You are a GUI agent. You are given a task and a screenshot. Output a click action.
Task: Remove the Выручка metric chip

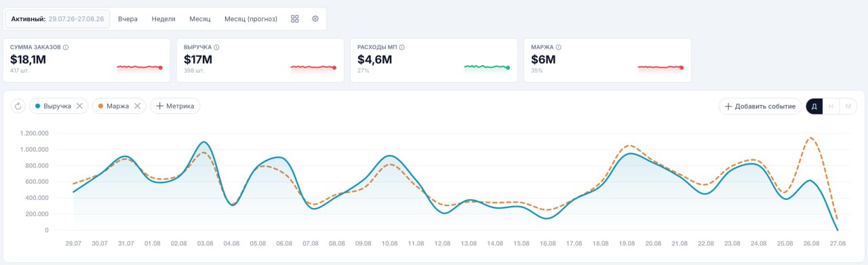pyautogui.click(x=79, y=106)
